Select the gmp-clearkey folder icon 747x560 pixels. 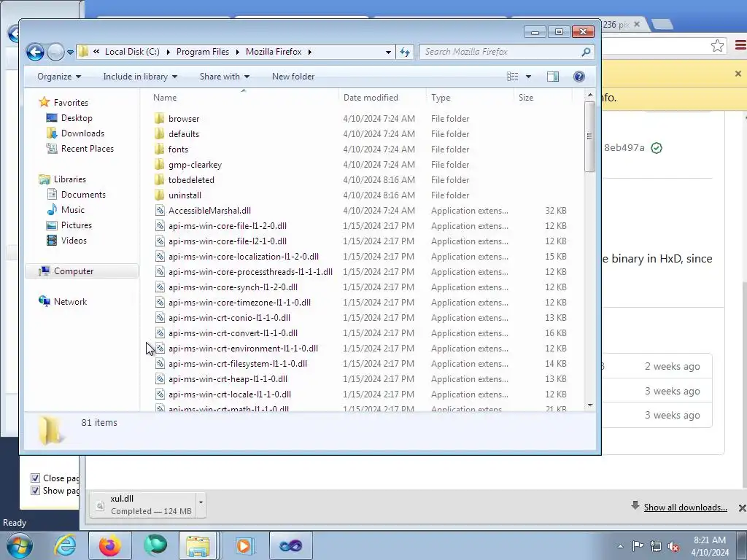160,164
